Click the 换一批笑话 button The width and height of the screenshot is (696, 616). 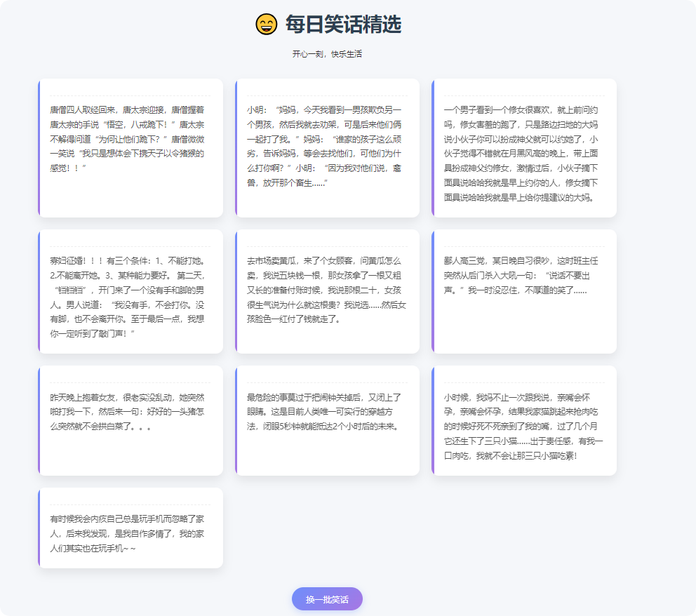pyautogui.click(x=327, y=599)
